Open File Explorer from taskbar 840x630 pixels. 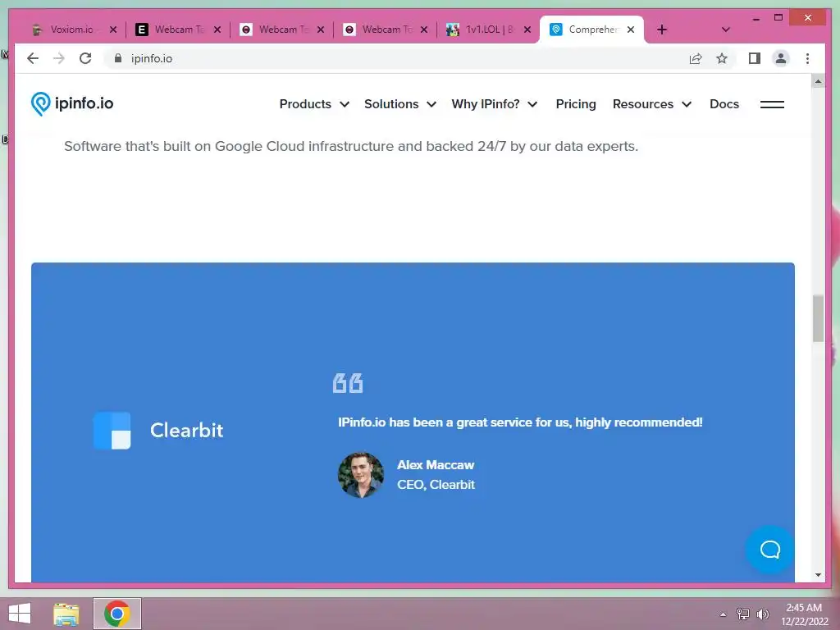[66, 614]
